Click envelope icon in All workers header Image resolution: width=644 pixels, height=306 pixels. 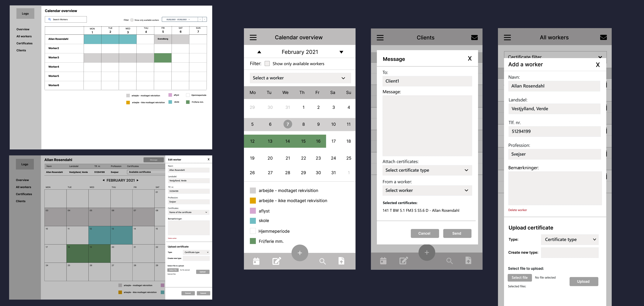point(603,37)
